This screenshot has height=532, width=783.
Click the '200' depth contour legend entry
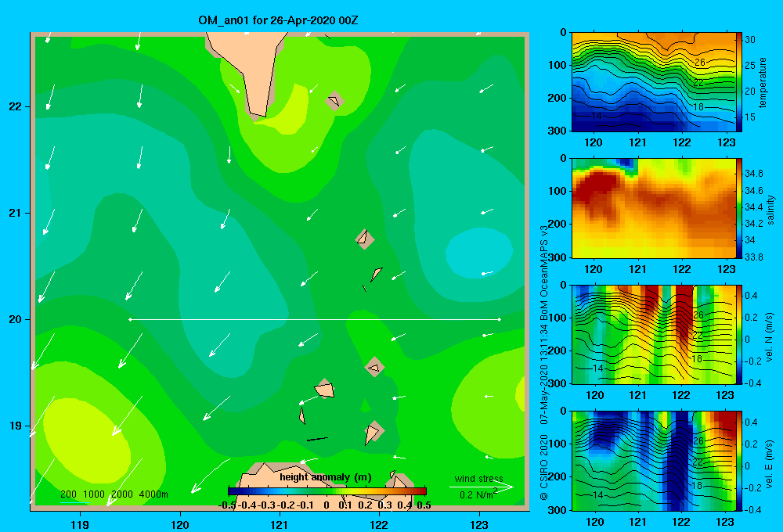coord(68,494)
